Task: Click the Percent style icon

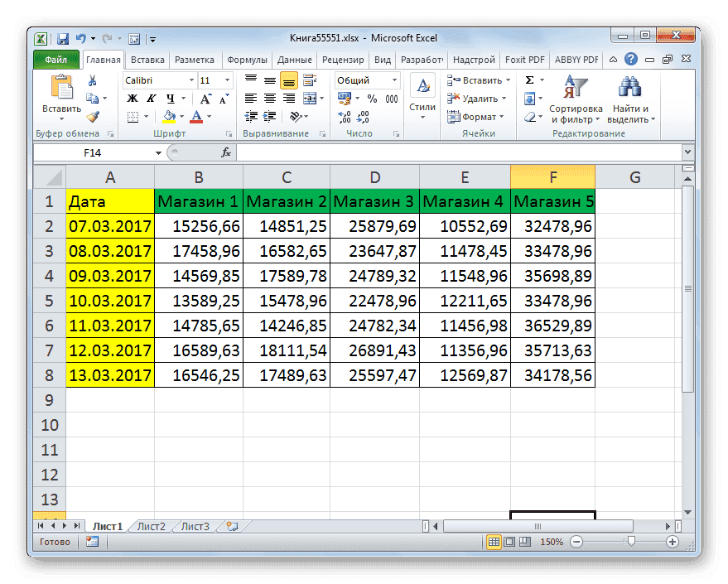Action: click(x=372, y=98)
